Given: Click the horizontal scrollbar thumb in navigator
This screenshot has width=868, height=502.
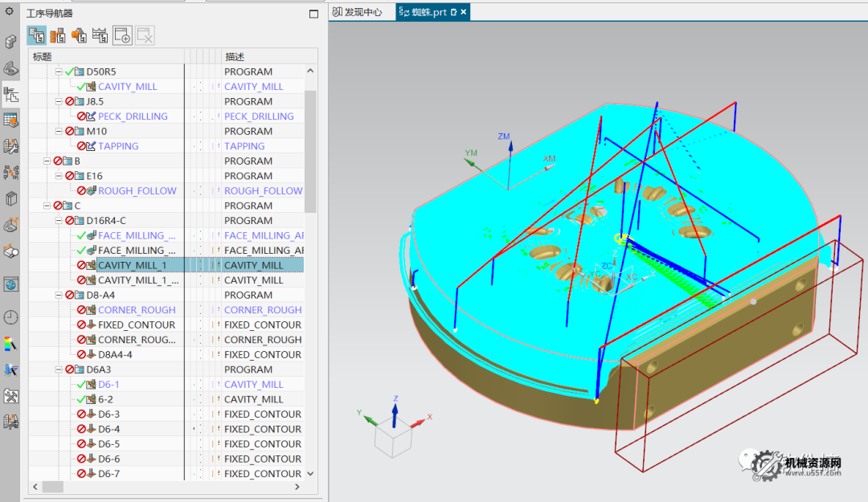Looking at the screenshot, I should [x=53, y=487].
